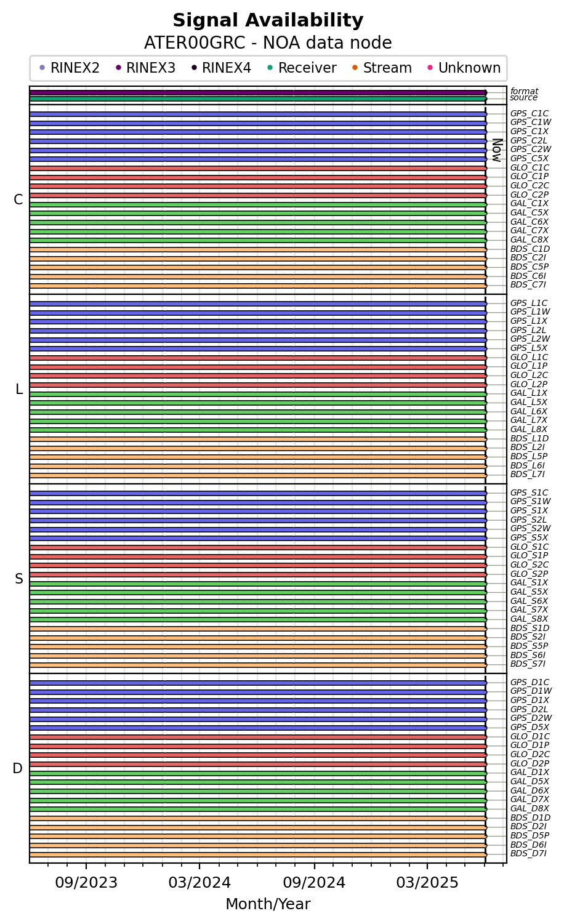564x924 pixels.
Task: Click the GLO_L1P label
Action: coord(530,366)
